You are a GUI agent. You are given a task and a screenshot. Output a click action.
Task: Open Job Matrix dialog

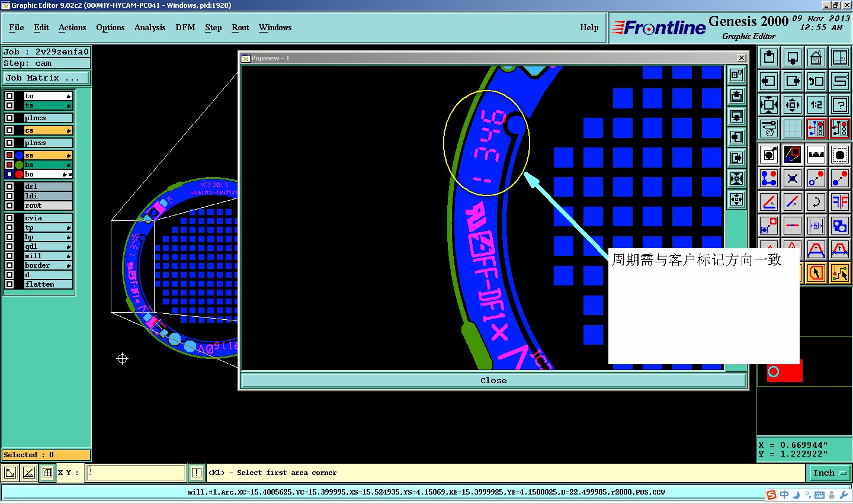pos(46,78)
